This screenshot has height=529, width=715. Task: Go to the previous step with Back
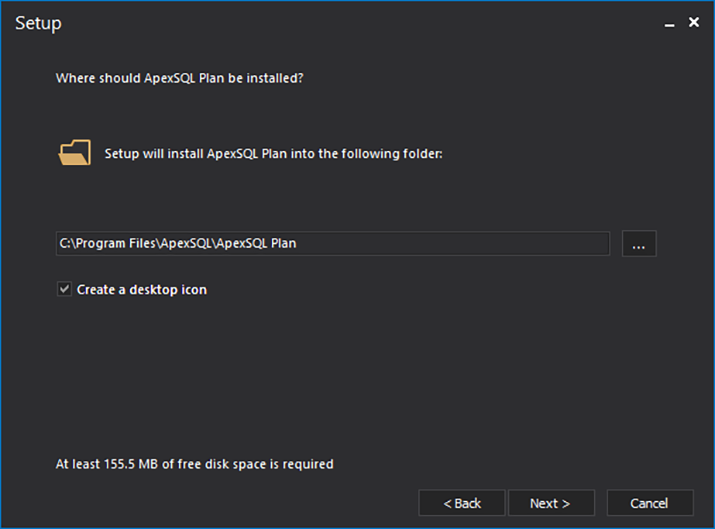pyautogui.click(x=462, y=503)
